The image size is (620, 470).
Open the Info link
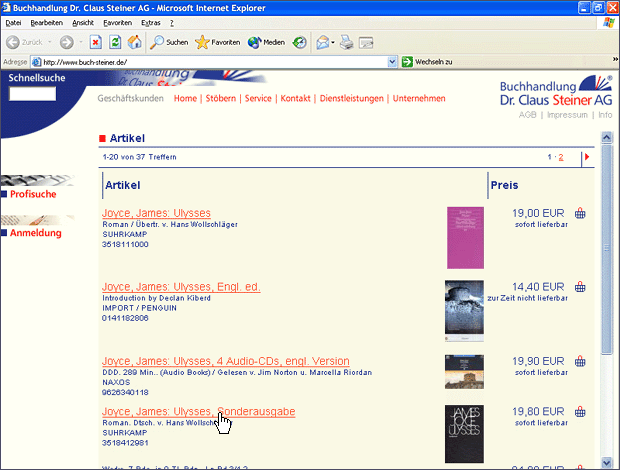[x=605, y=115]
